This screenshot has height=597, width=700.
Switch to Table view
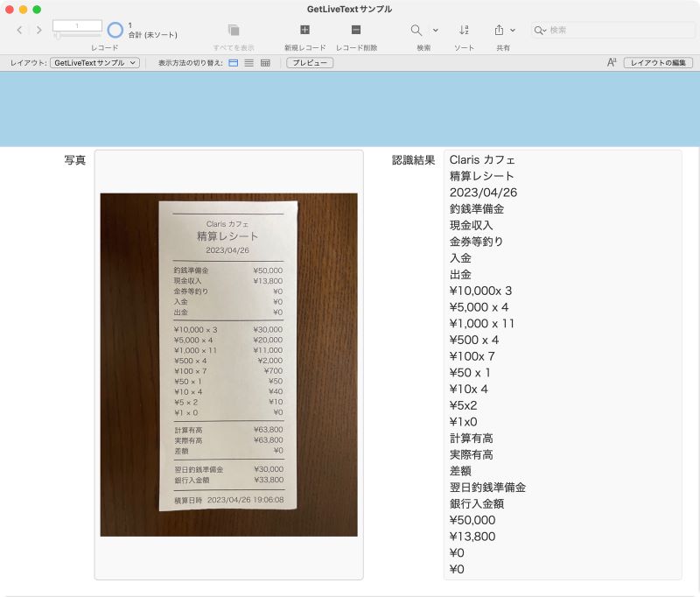click(265, 63)
